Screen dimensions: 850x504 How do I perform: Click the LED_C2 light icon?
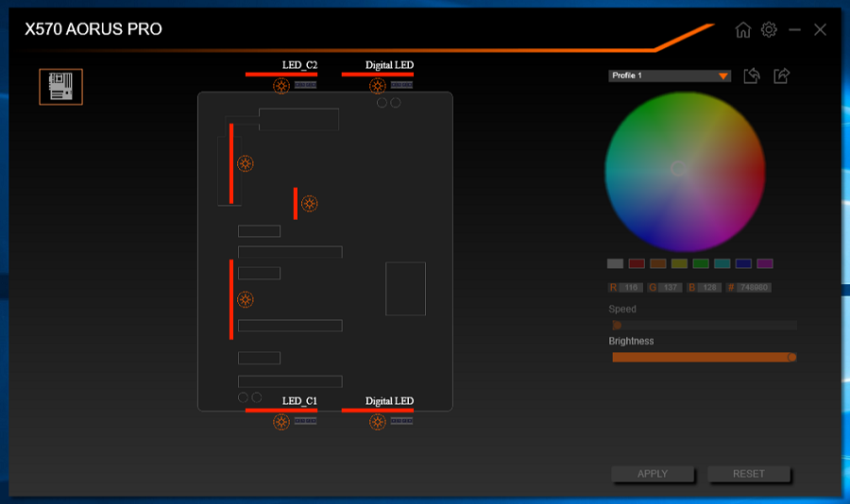[x=281, y=86]
